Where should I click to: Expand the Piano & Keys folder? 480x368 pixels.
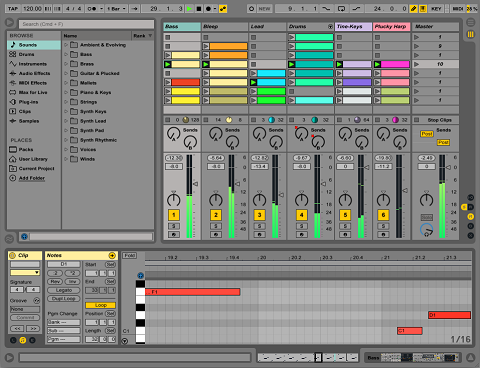point(66,92)
